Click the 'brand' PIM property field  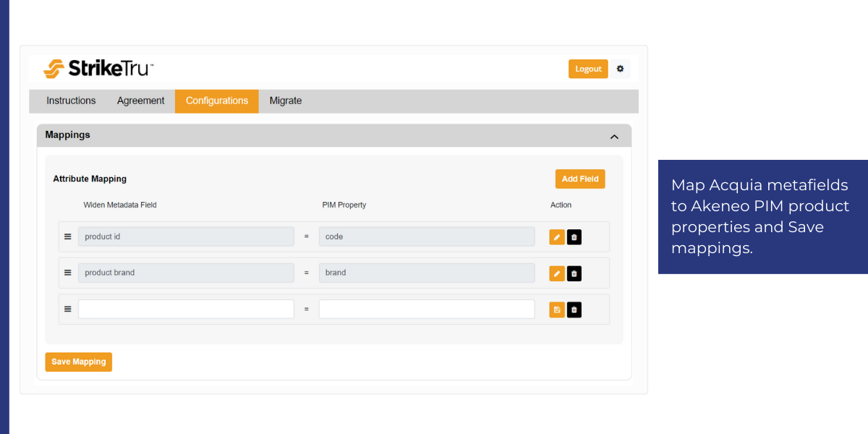(x=427, y=273)
